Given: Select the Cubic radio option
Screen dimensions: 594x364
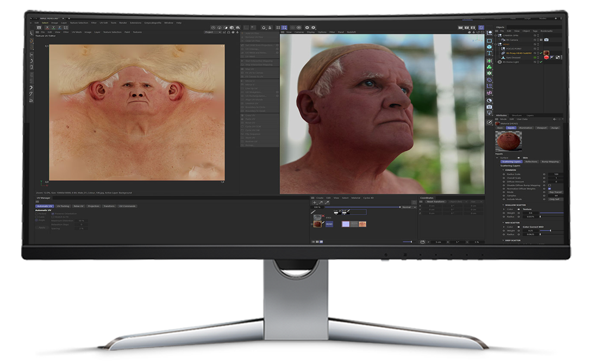Looking at the screenshot, I should pyautogui.click(x=36, y=217).
